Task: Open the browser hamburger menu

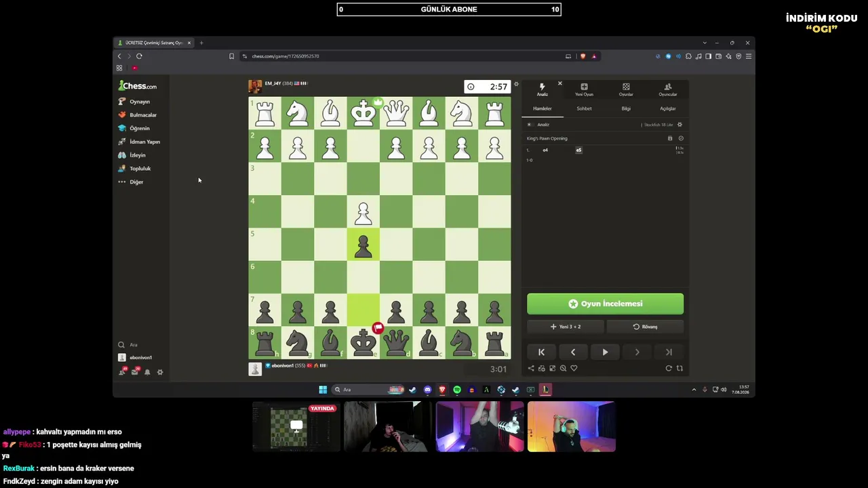Action: coord(749,56)
